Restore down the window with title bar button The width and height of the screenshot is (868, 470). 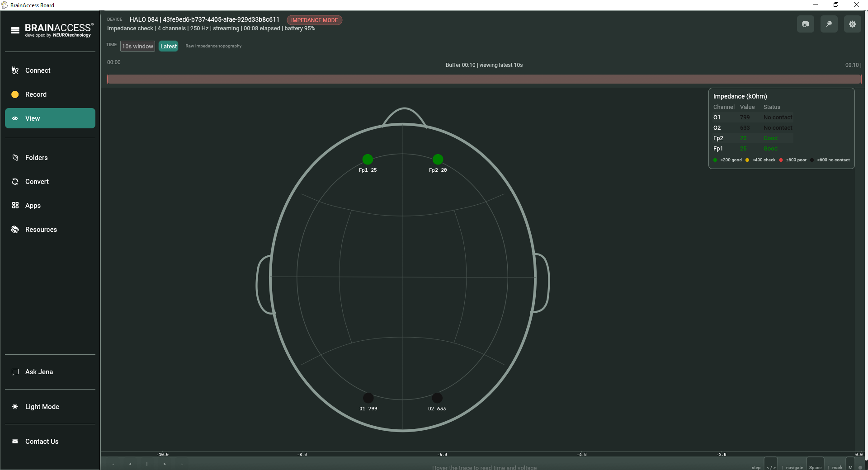(x=836, y=5)
